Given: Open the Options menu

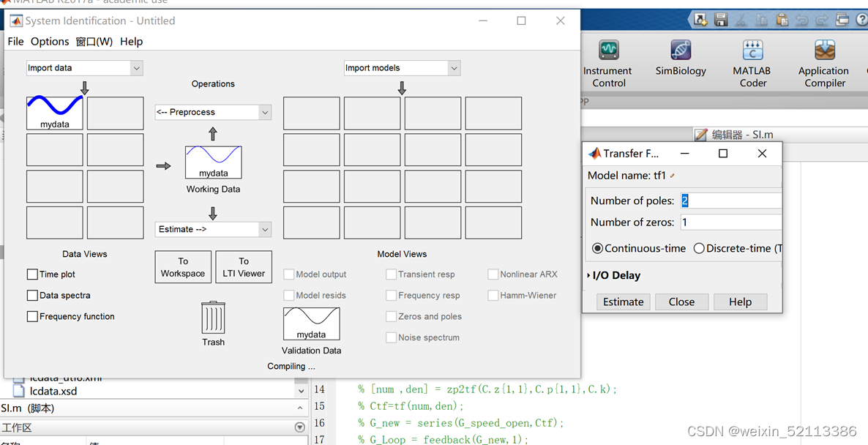Looking at the screenshot, I should click(x=50, y=42).
